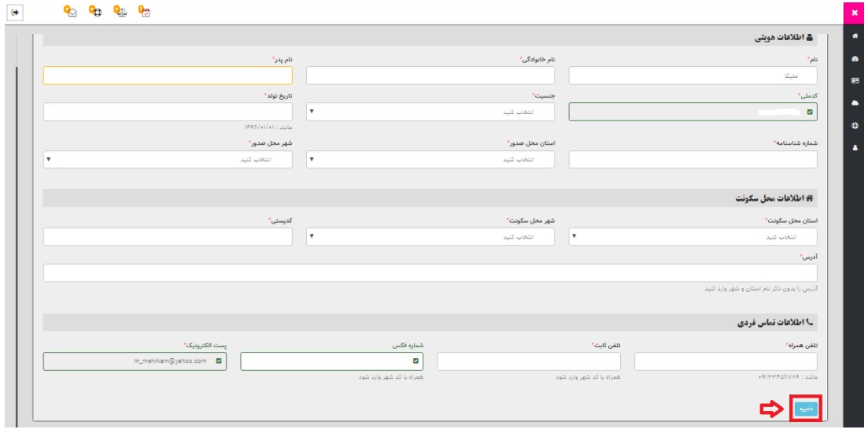Go to home via sidebar house icon
Screen dimensions: 868x433
click(855, 36)
